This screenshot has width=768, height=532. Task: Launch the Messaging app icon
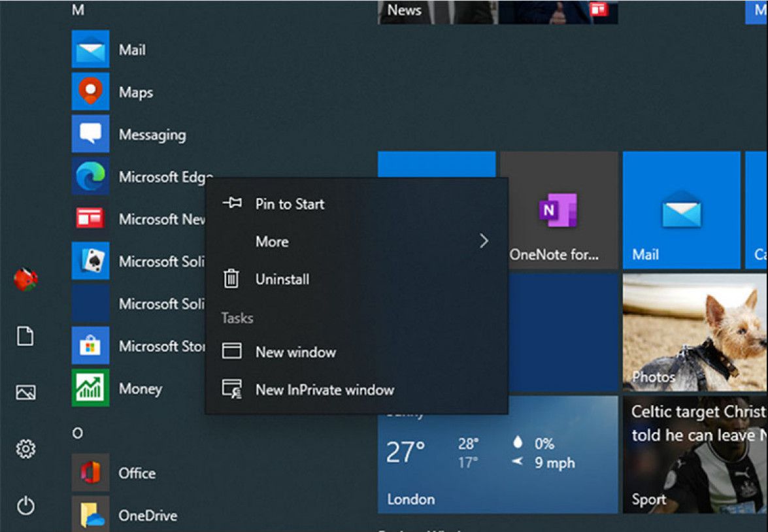tap(90, 134)
